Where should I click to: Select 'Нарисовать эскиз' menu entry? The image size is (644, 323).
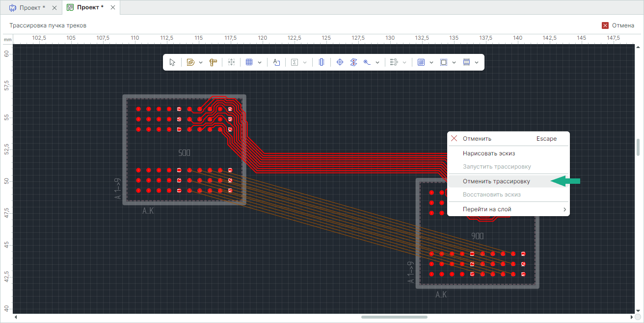(488, 153)
